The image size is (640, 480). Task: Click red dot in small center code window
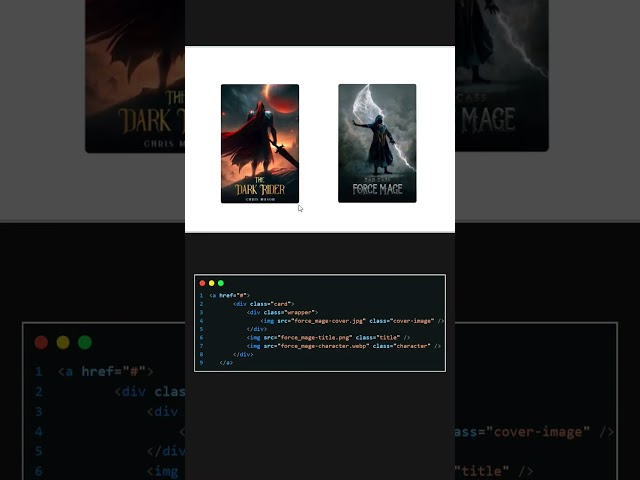click(x=202, y=283)
